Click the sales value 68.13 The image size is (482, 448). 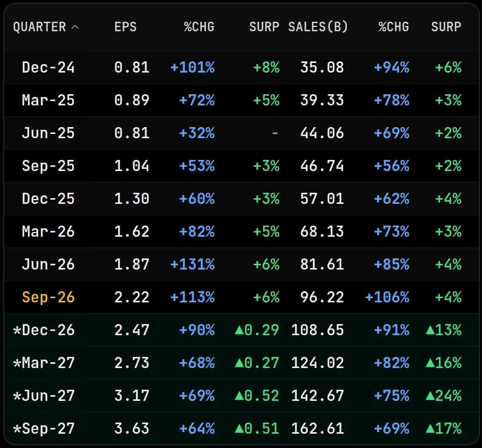pos(322,231)
